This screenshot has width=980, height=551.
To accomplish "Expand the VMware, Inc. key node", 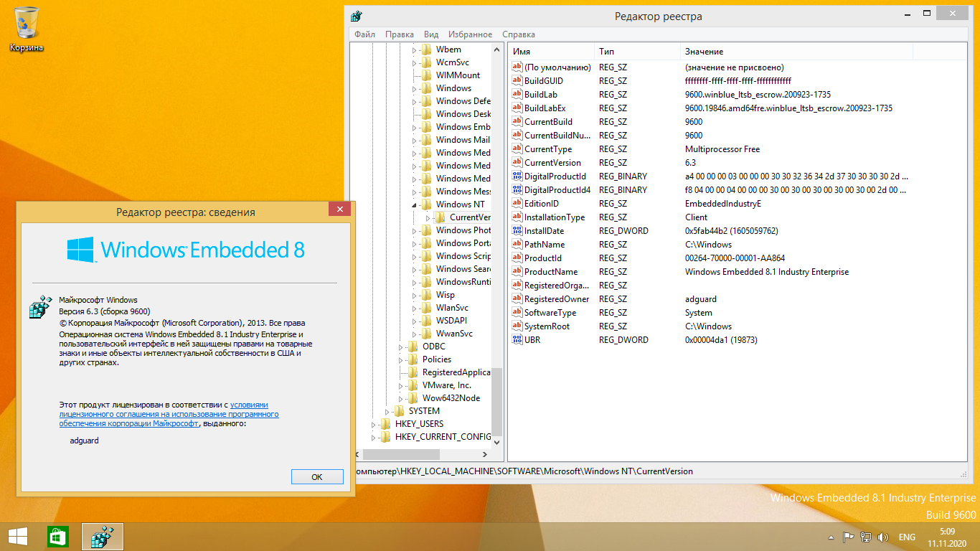I will pyautogui.click(x=400, y=385).
